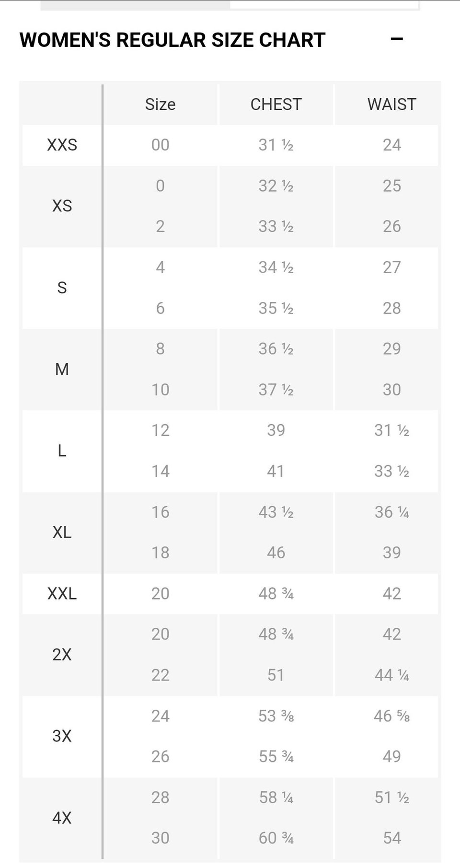
Task: Click the chest value 43 ½
Action: [x=276, y=512]
